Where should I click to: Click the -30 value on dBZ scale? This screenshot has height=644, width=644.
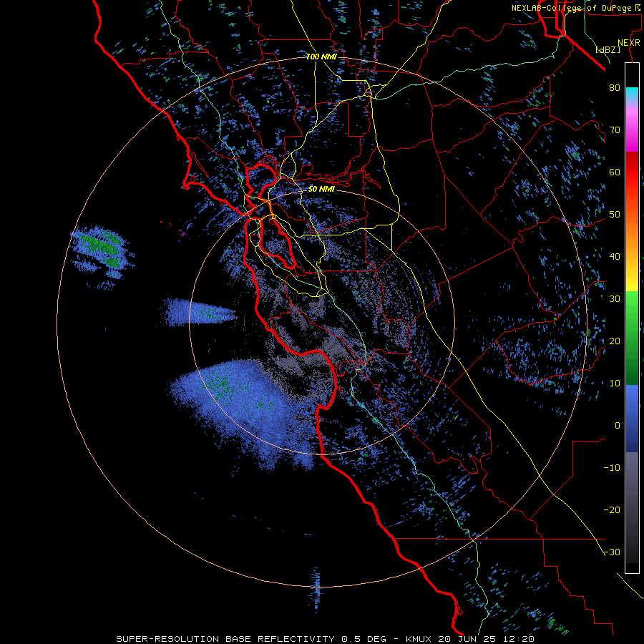(612, 552)
